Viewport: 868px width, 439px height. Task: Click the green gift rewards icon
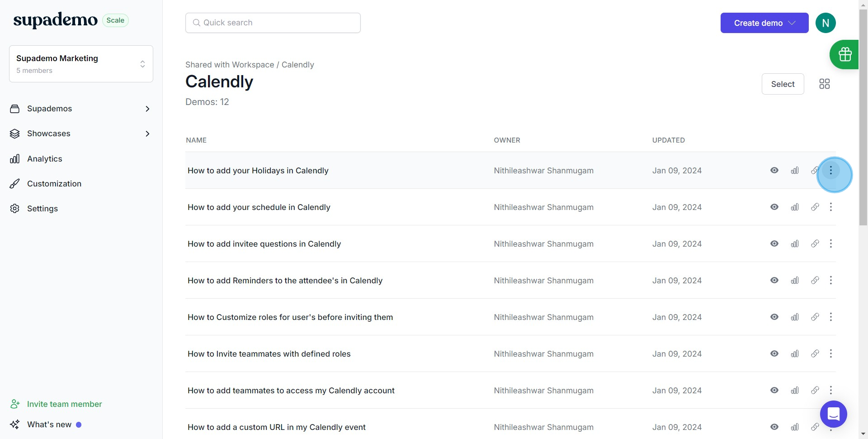pos(845,54)
